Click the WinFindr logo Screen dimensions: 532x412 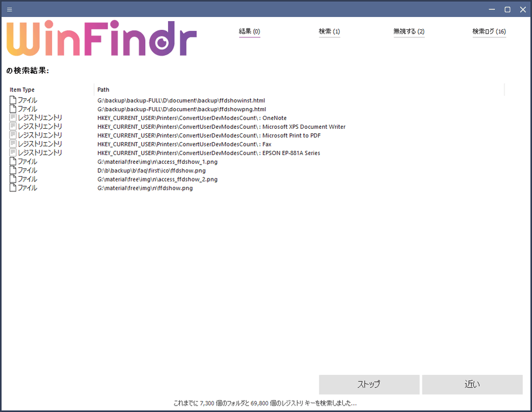click(101, 38)
